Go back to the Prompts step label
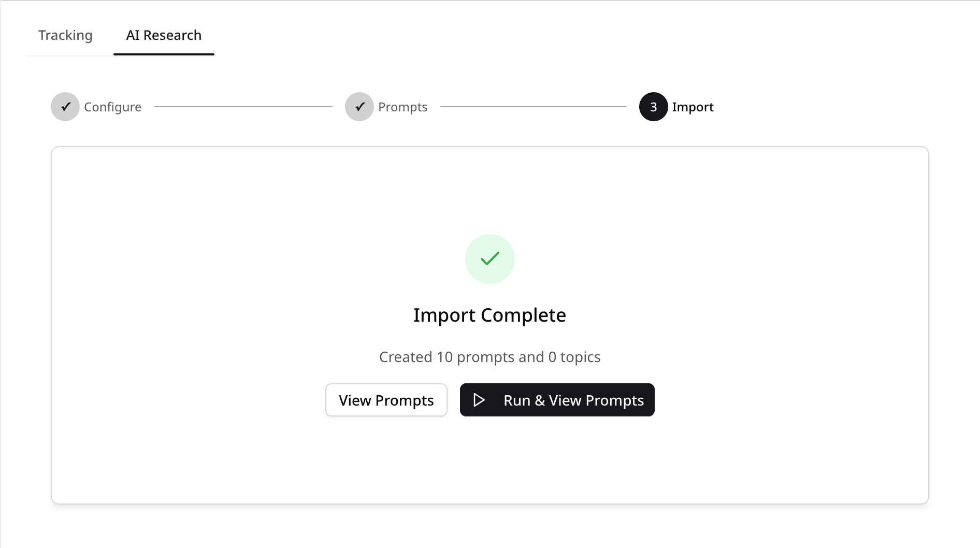This screenshot has width=980, height=548. 402,107
